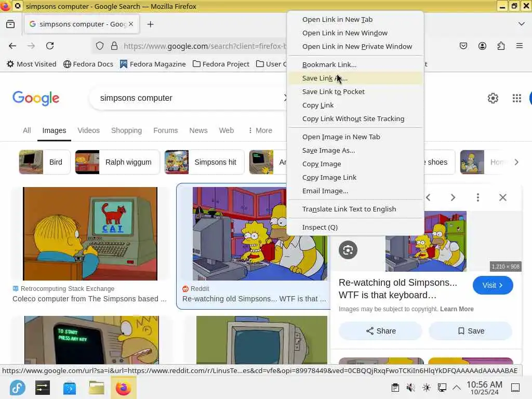
Task: Go to previous image in preview panel
Action: tap(429, 197)
